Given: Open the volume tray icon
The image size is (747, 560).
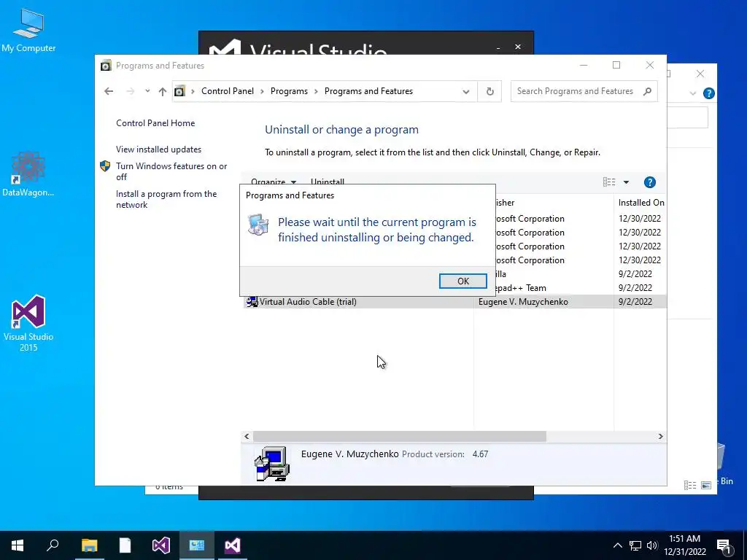Looking at the screenshot, I should (651, 545).
